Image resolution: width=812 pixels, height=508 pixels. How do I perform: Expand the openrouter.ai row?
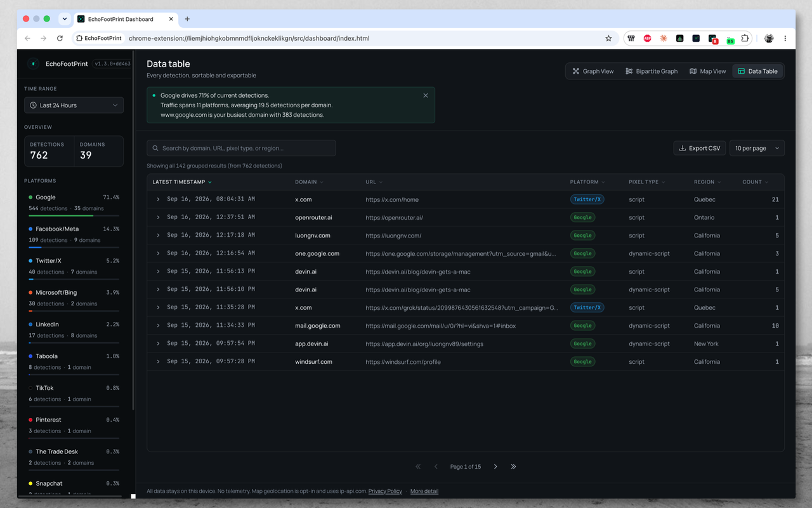[159, 217]
